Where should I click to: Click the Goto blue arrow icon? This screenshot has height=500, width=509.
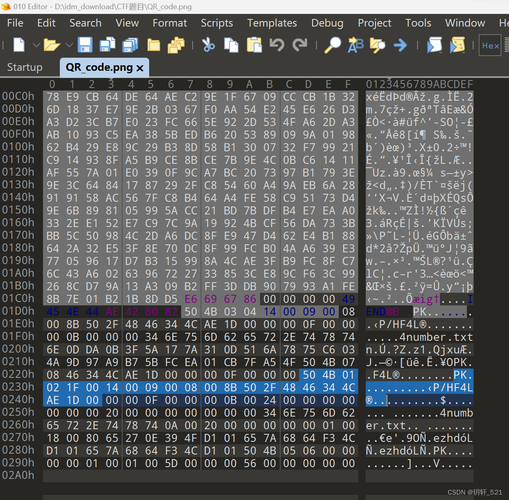(x=400, y=45)
